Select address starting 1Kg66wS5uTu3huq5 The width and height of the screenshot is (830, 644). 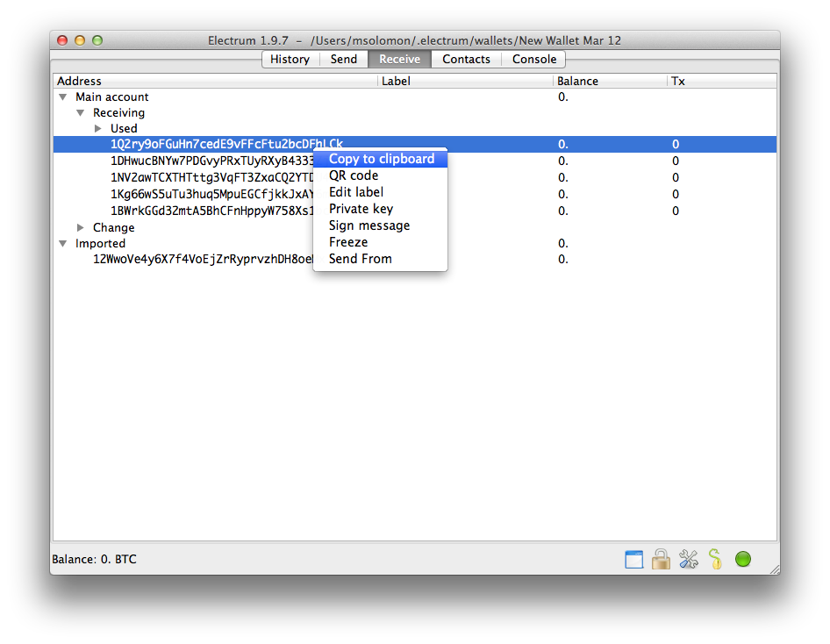coord(211,194)
